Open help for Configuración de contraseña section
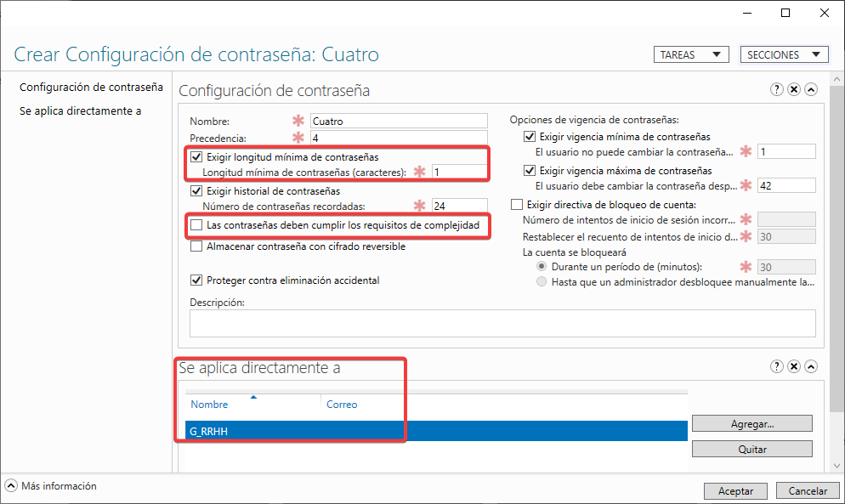845x504 pixels. click(x=776, y=89)
